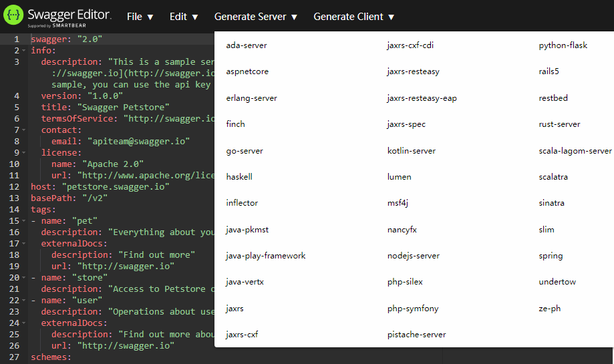Collapse the contact block at line 7
Screen dimensions: 614x364
[x=24, y=130]
